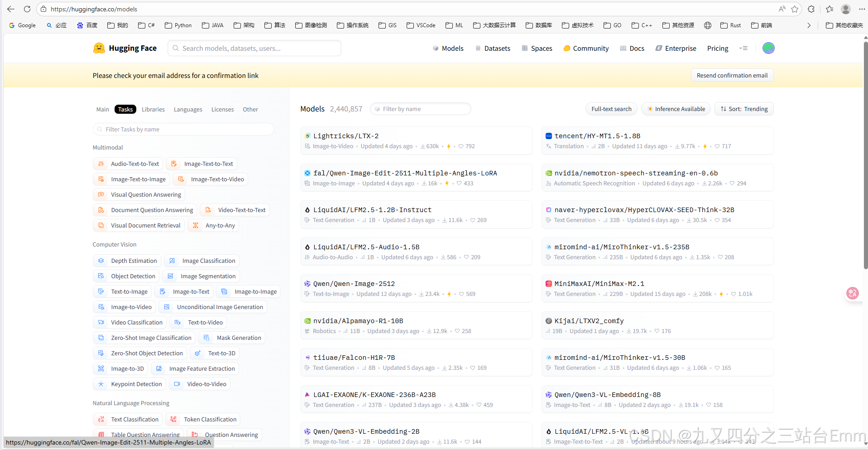Viewport: 868px width, 450px height.
Task: Open the 其他收藏夹 bookmarks folder
Action: (844, 25)
